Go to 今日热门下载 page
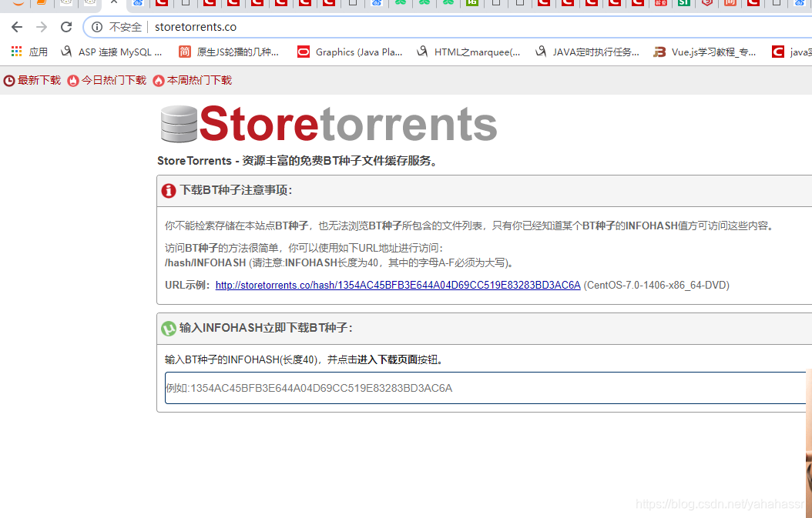 pos(106,80)
